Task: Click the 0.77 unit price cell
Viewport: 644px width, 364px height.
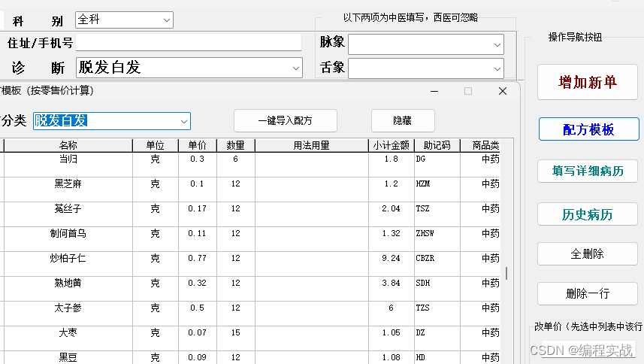Action: pyautogui.click(x=197, y=264)
